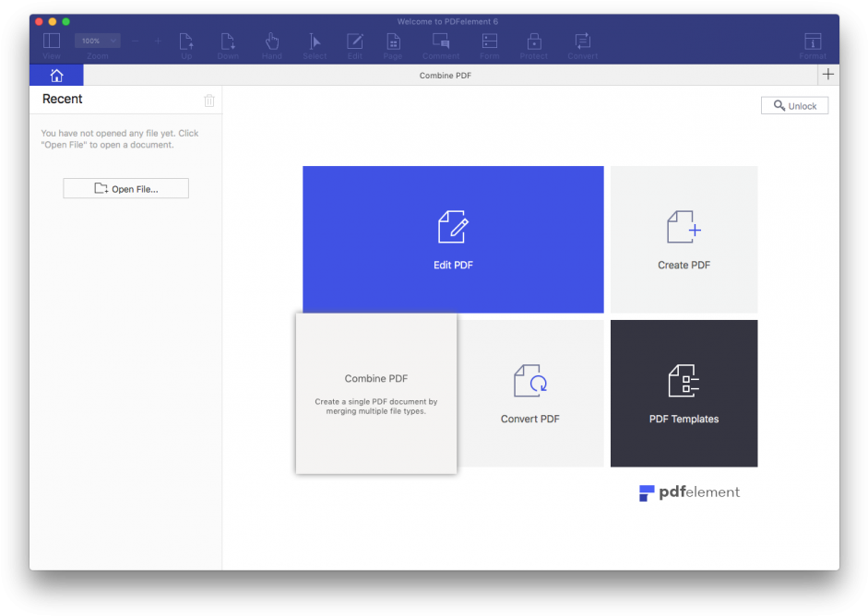The image size is (868, 616).
Task: Select the Hand tool in the toolbar
Action: coord(271,42)
